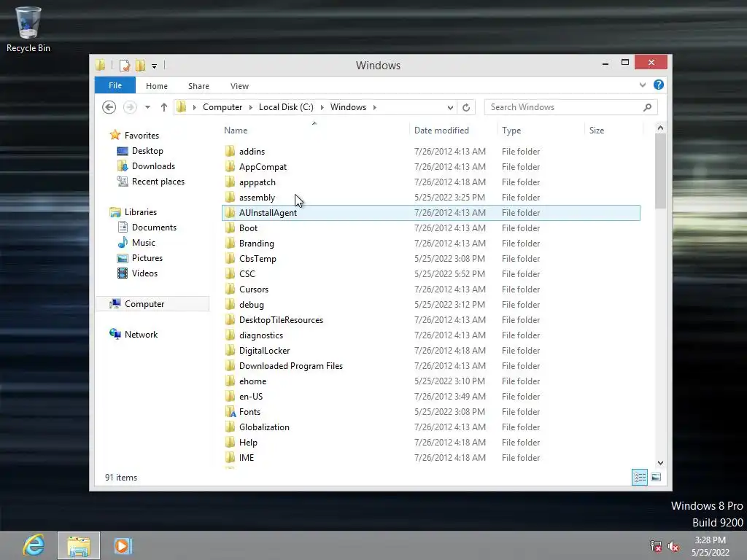The image size is (747, 560).
Task: Sort by the Date modified column
Action: (441, 130)
